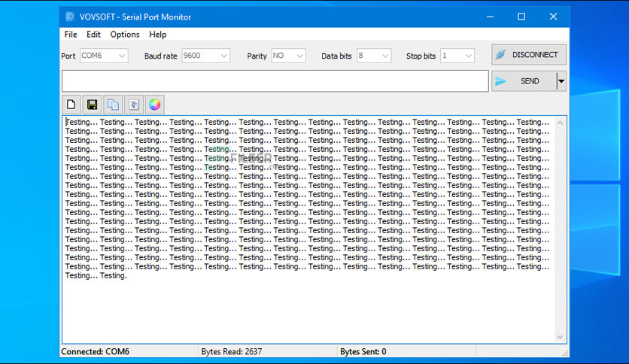Click the 'Bytes Read: 2637' status text
Viewport: 629px width, 364px height.
tap(232, 351)
